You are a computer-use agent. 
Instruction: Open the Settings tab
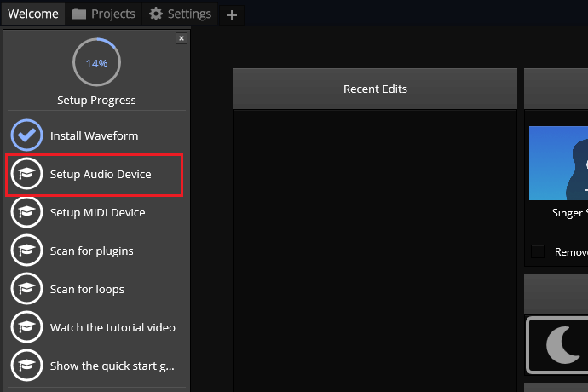coord(180,14)
